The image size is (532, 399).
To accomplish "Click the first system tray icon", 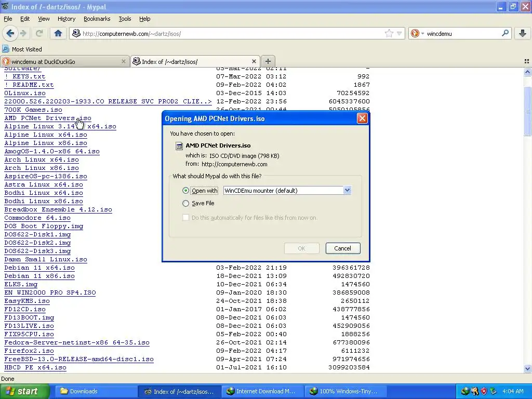I will coord(465,391).
